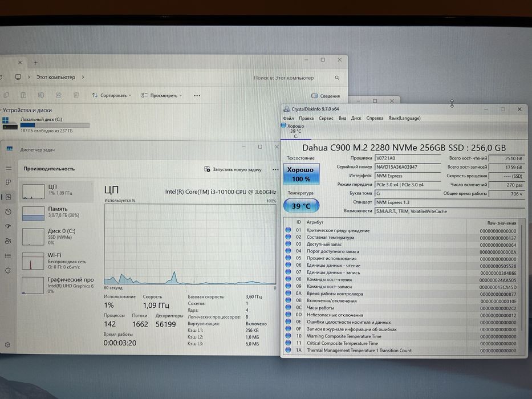Select the Хорошо 39 °C C: disk tab
Viewport: 532px width, 399px height.
click(x=295, y=131)
